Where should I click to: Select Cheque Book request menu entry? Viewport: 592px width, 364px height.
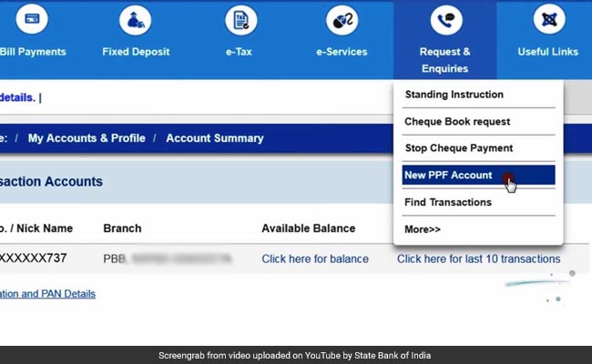tap(457, 121)
